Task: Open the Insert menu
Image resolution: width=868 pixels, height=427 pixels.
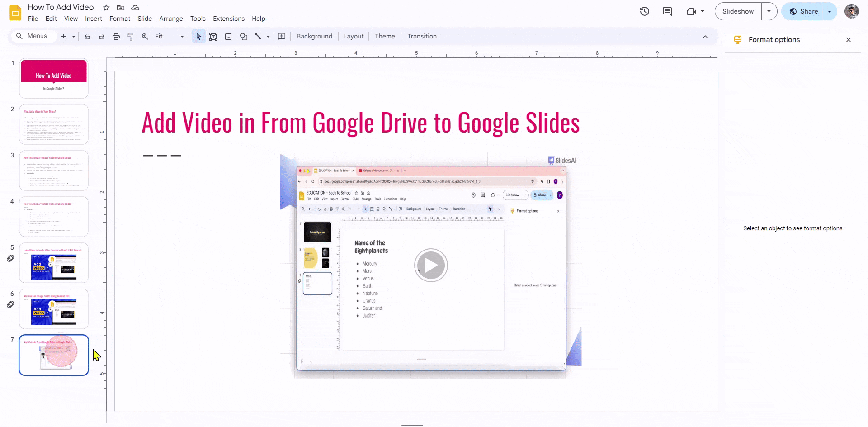Action: coord(94,19)
